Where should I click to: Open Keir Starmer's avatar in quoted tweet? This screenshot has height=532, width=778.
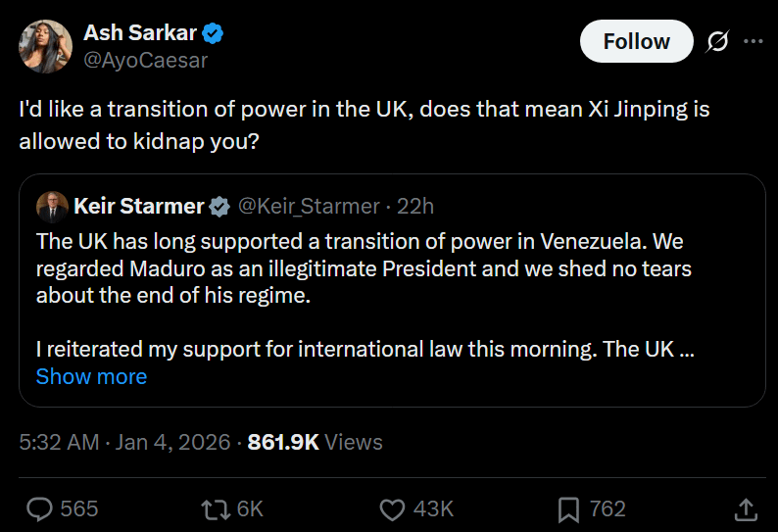(51, 206)
